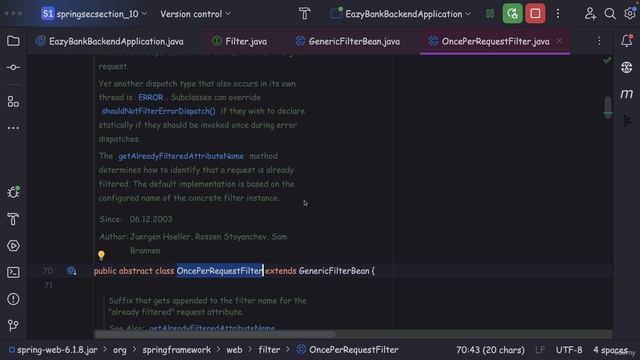Image resolution: width=640 pixels, height=360 pixels.
Task: Click the intention light bulb
Action: [101, 256]
